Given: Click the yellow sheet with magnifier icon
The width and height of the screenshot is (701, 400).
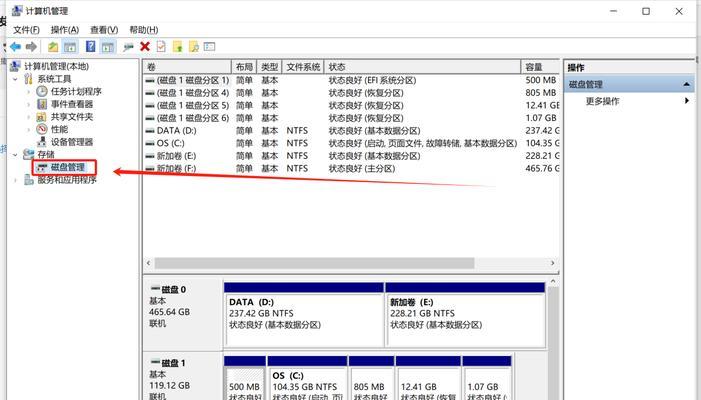Looking at the screenshot, I should (x=194, y=46).
